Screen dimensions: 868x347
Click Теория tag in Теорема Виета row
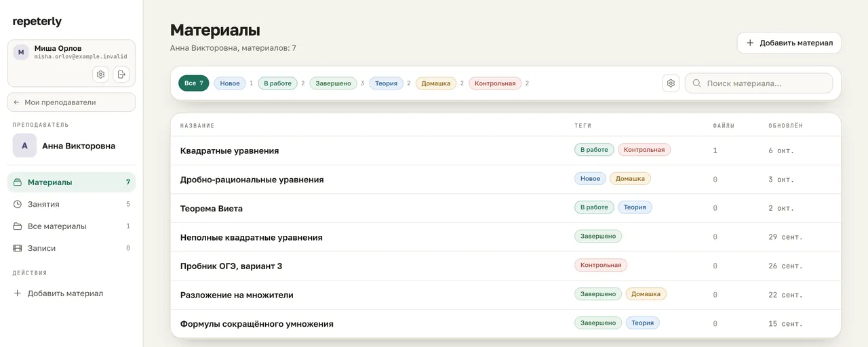click(635, 207)
